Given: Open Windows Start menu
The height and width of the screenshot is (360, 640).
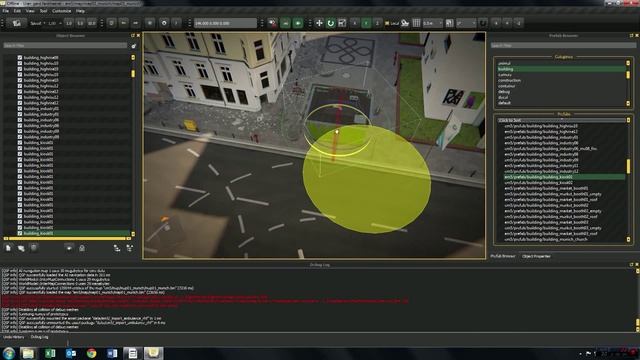Looking at the screenshot, I should (9, 353).
